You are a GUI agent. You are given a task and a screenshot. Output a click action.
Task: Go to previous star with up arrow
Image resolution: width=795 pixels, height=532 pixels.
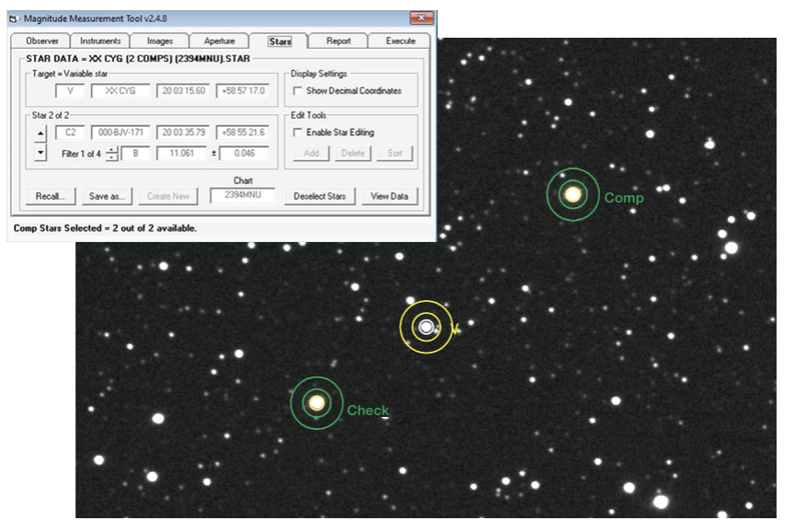point(40,133)
